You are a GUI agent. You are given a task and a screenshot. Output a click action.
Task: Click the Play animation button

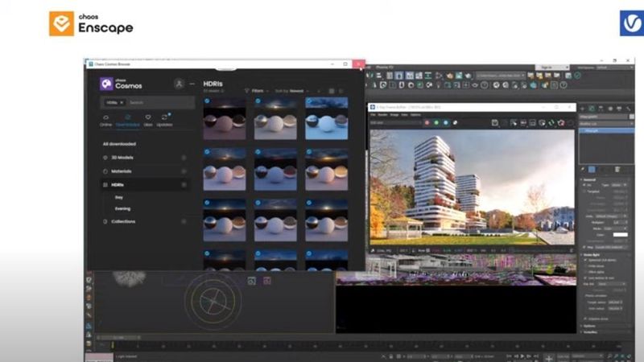tap(522, 356)
